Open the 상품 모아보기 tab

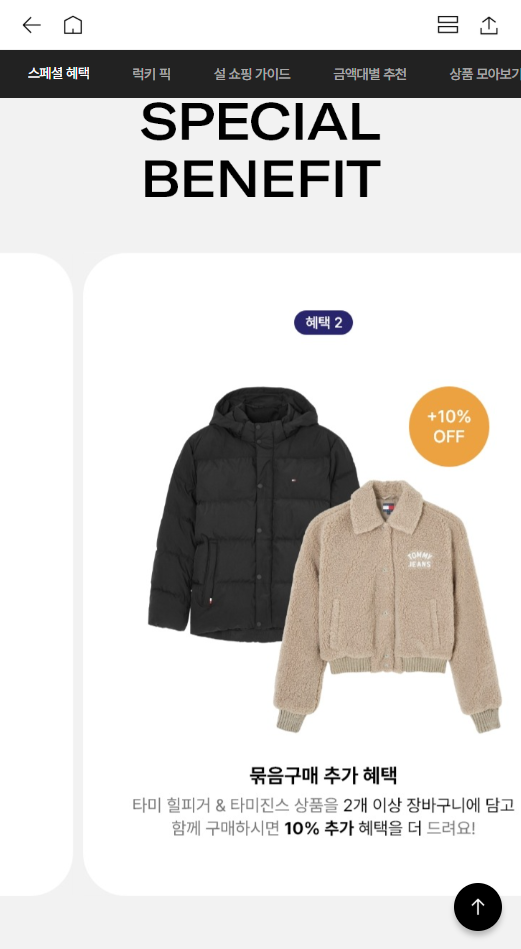coord(485,74)
